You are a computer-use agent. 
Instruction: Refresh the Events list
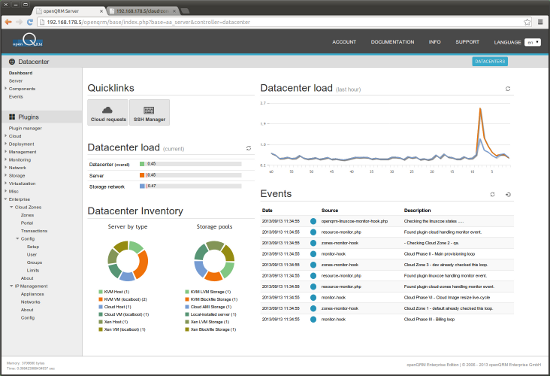(492, 194)
